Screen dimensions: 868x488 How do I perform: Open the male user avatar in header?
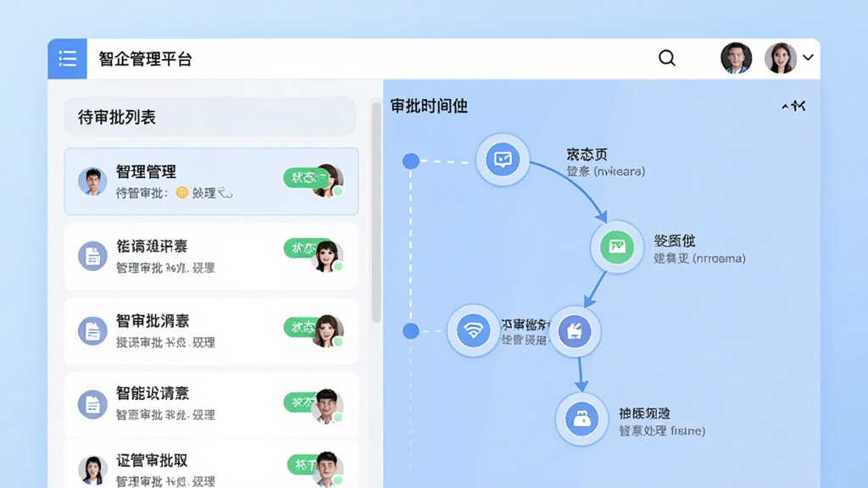coord(737,58)
